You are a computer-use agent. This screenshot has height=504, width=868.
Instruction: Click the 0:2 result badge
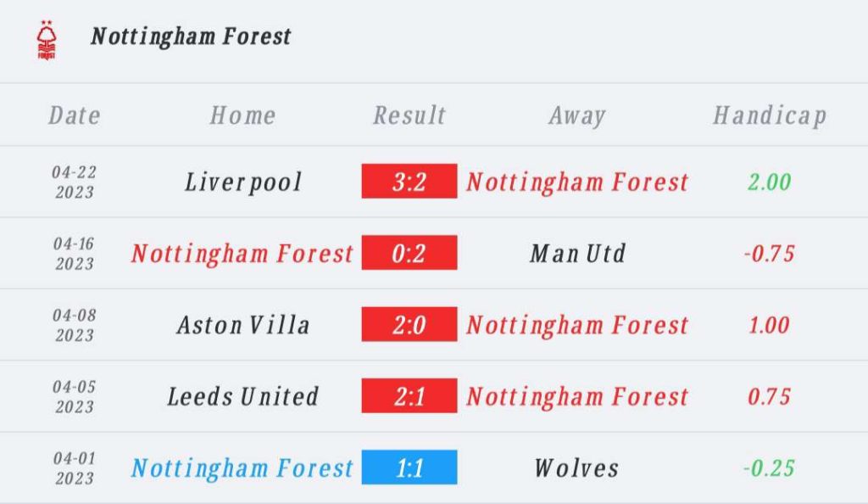pos(409,253)
